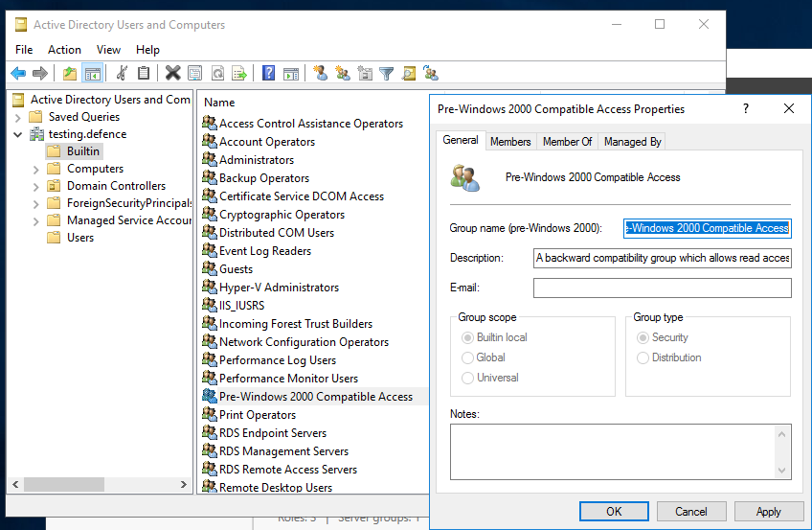The image size is (812, 530).
Task: Click Print Operators group icon
Action: click(x=209, y=414)
